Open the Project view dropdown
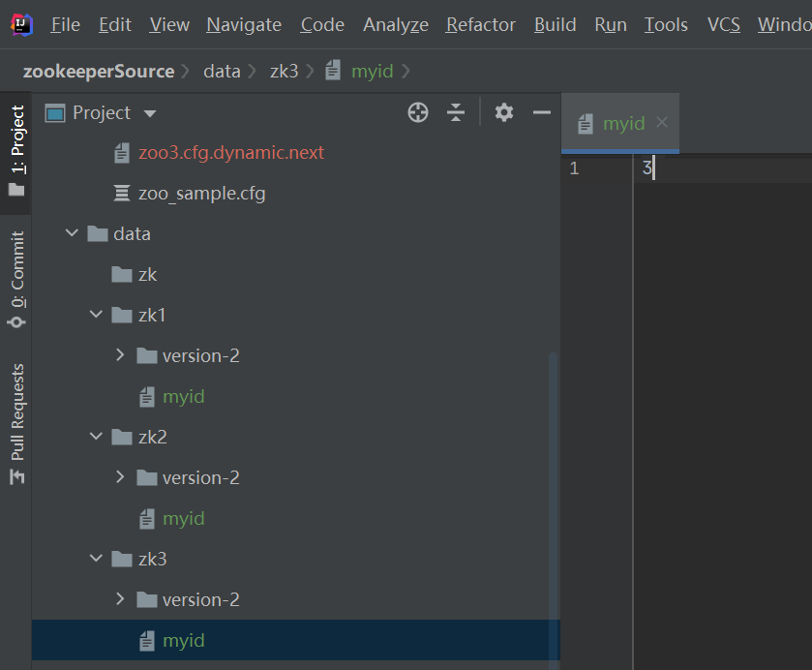 coord(150,113)
